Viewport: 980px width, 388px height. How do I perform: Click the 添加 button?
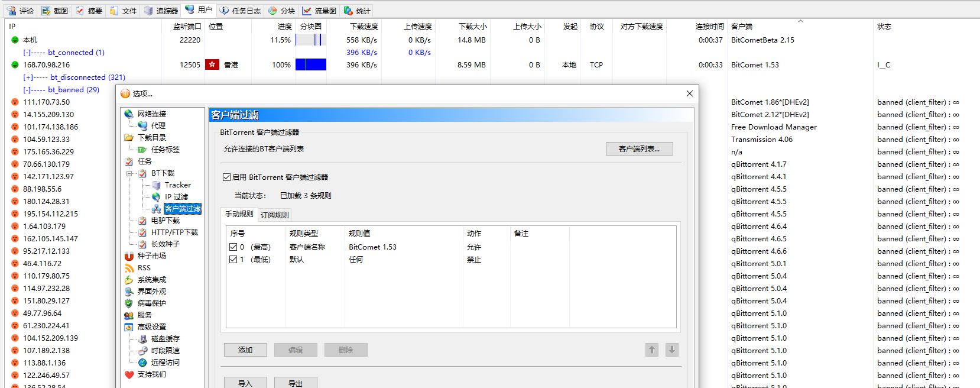(245, 350)
